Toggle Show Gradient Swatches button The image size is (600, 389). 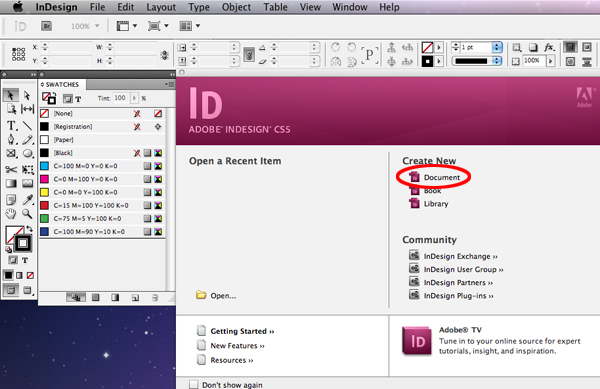pyautogui.click(x=115, y=298)
